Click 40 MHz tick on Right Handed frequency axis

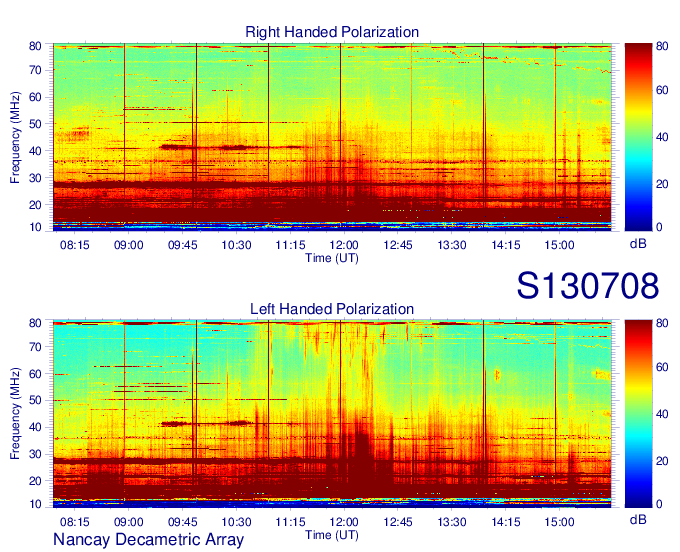click(35, 151)
